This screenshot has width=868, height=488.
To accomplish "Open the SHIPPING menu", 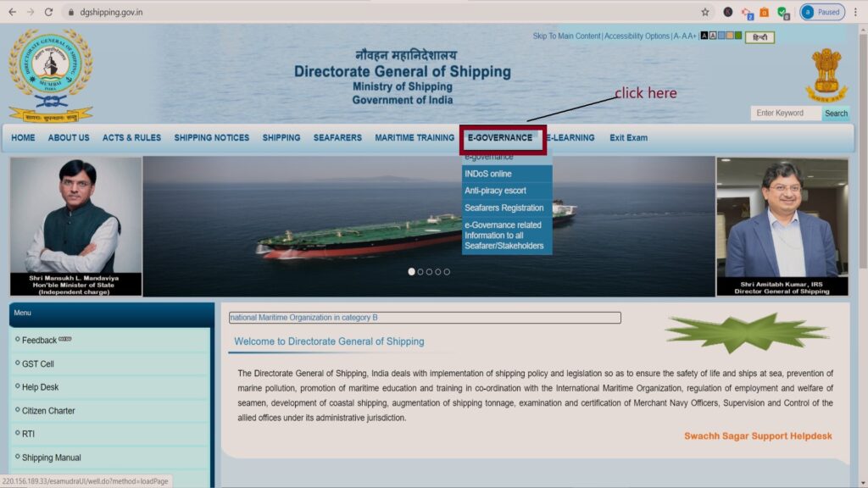I will [x=281, y=138].
